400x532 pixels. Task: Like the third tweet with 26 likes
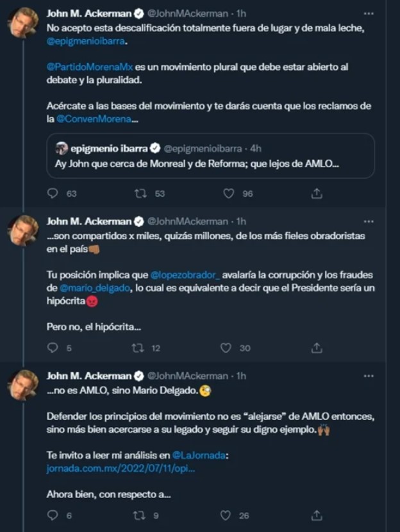[x=226, y=515]
